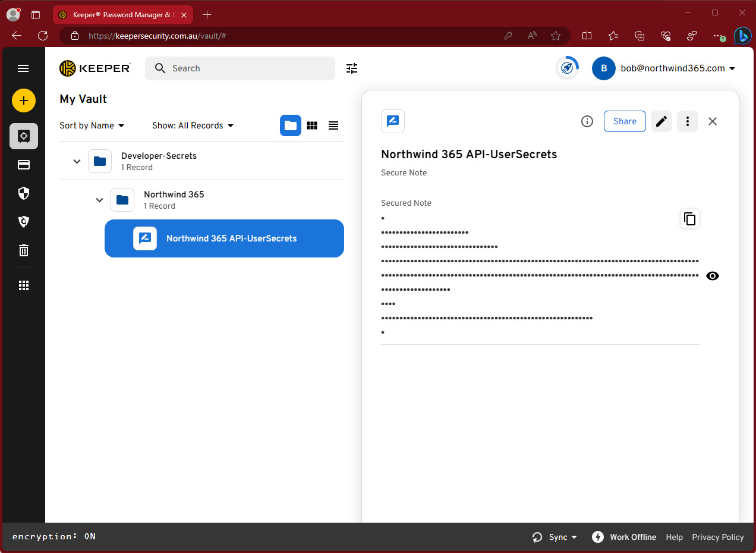Viewport: 756px width, 553px height.
Task: Show record info via the info icon
Action: pyautogui.click(x=587, y=121)
